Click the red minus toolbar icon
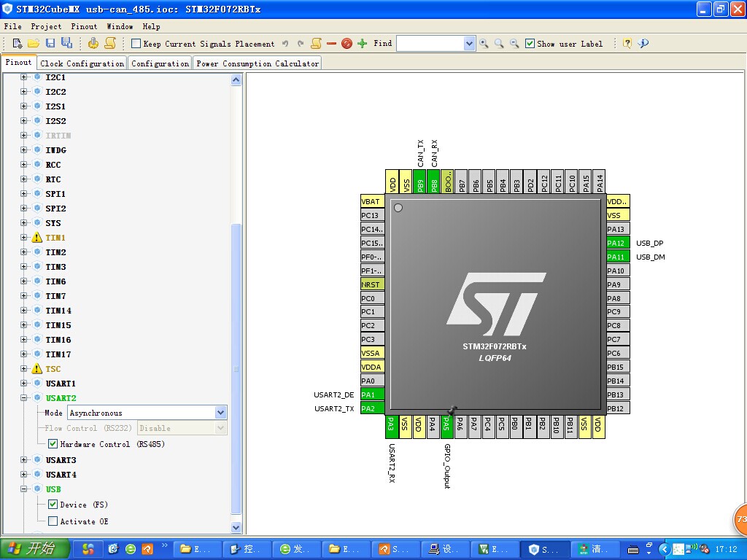747x560 pixels. [332, 44]
